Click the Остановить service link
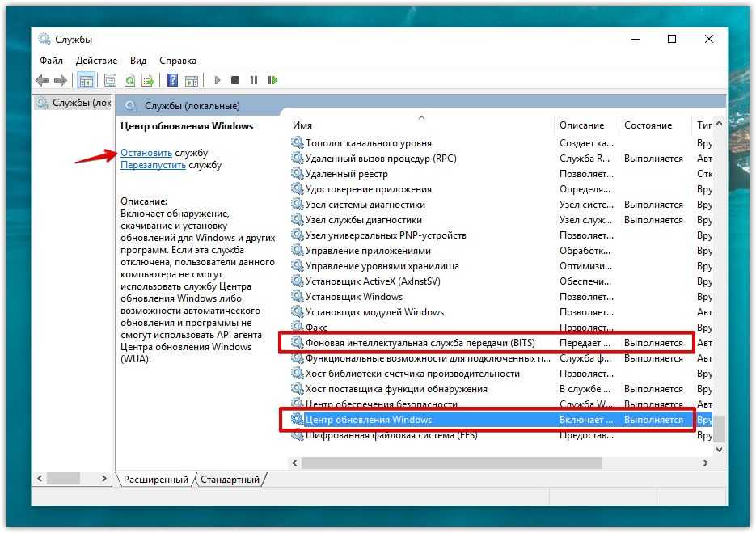 pos(146,152)
